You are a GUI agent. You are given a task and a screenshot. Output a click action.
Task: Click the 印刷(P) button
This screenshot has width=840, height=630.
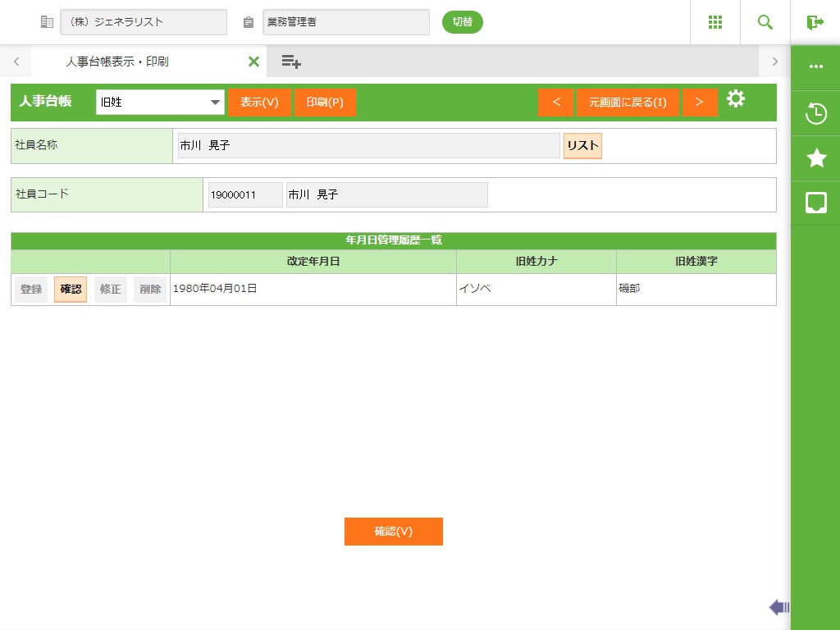(325, 103)
